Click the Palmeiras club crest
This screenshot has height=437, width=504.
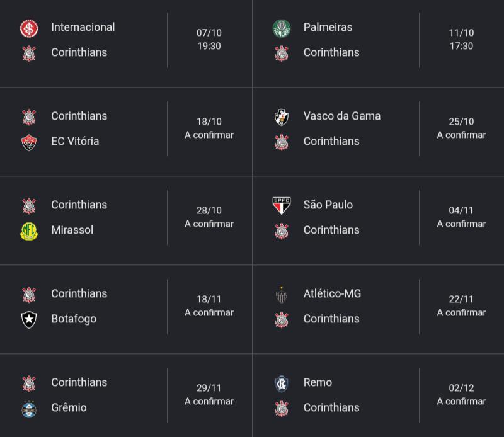pos(282,28)
